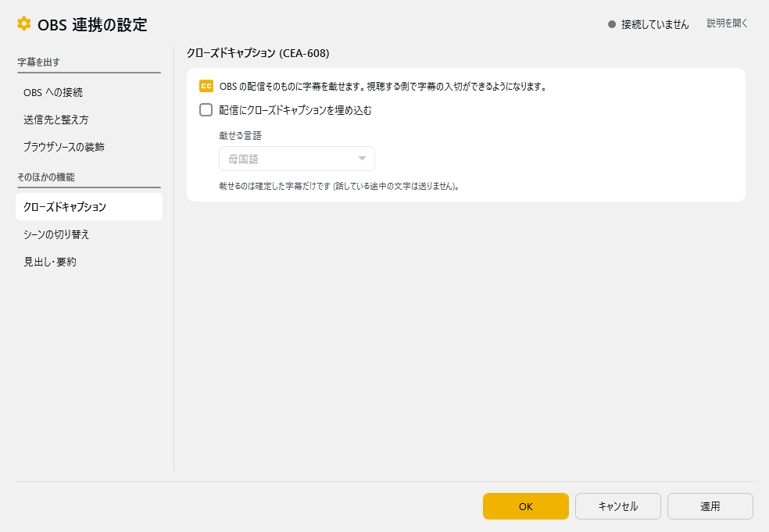Image resolution: width=769 pixels, height=532 pixels.
Task: Click the クローズドキャプション (CEA-608) heading
Action: tap(258, 53)
